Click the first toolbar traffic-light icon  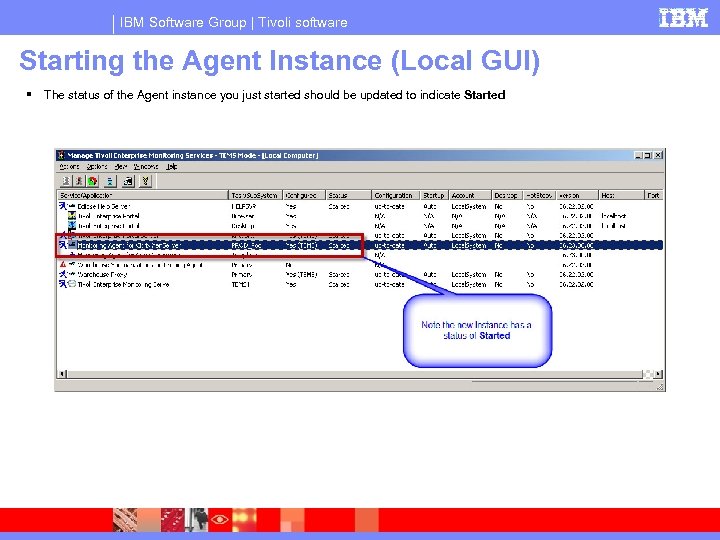(x=66, y=181)
